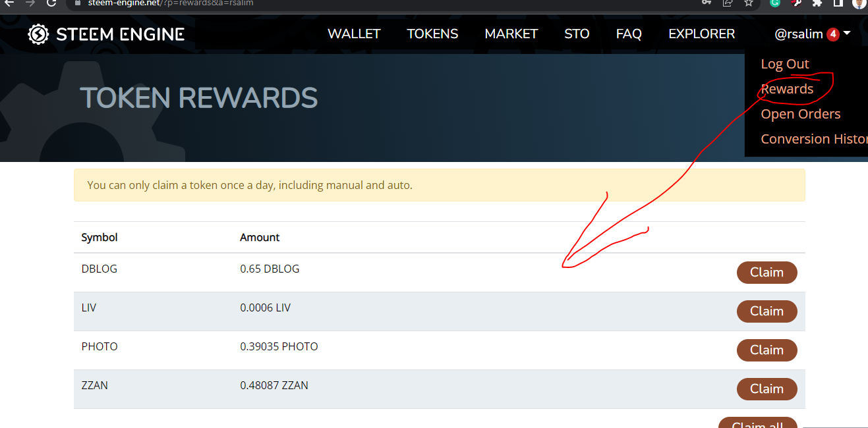The height and width of the screenshot is (428, 868).
Task: Click the ZZAN symbol cell
Action: point(94,385)
